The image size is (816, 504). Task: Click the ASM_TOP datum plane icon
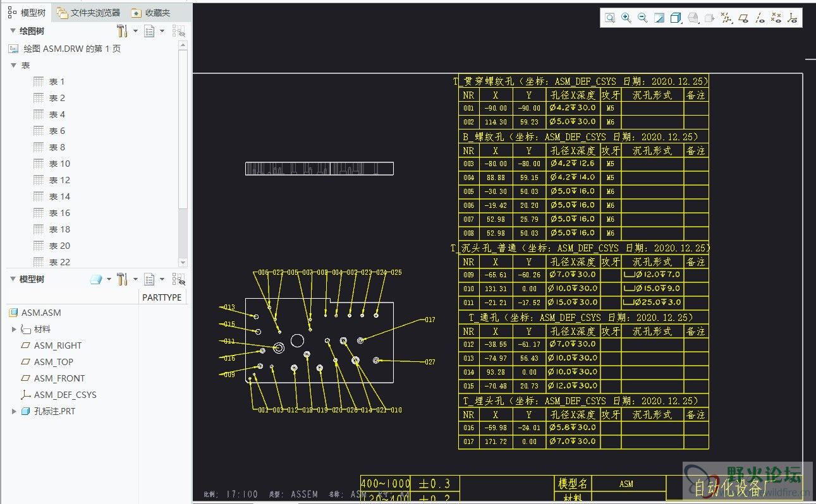[x=26, y=362]
